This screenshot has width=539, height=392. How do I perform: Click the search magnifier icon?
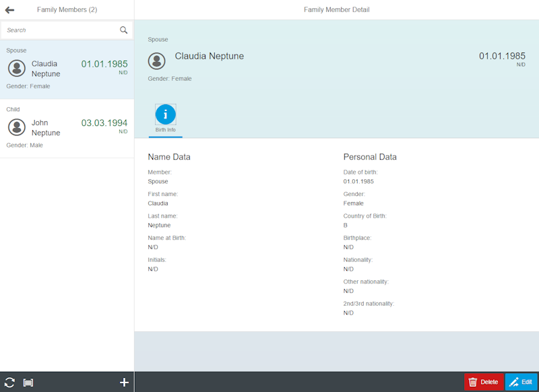pyautogui.click(x=124, y=30)
